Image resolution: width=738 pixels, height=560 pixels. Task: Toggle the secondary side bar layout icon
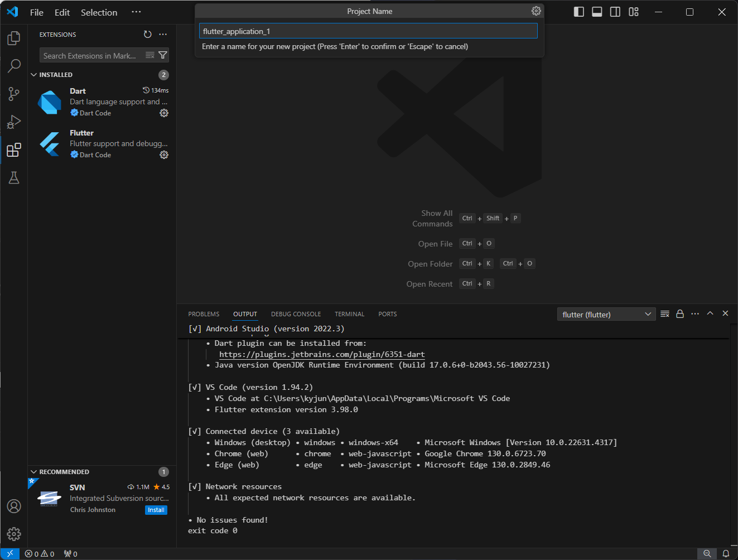pos(615,12)
